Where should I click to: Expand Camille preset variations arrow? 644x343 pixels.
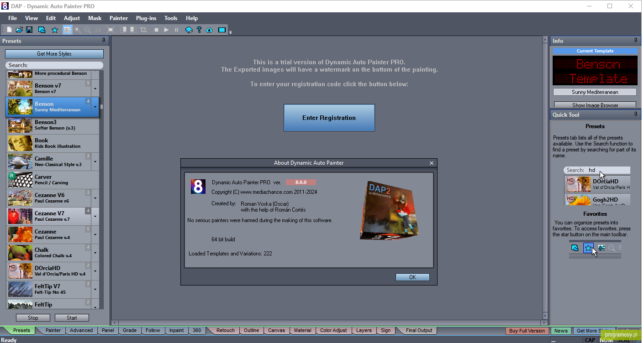coord(95,161)
